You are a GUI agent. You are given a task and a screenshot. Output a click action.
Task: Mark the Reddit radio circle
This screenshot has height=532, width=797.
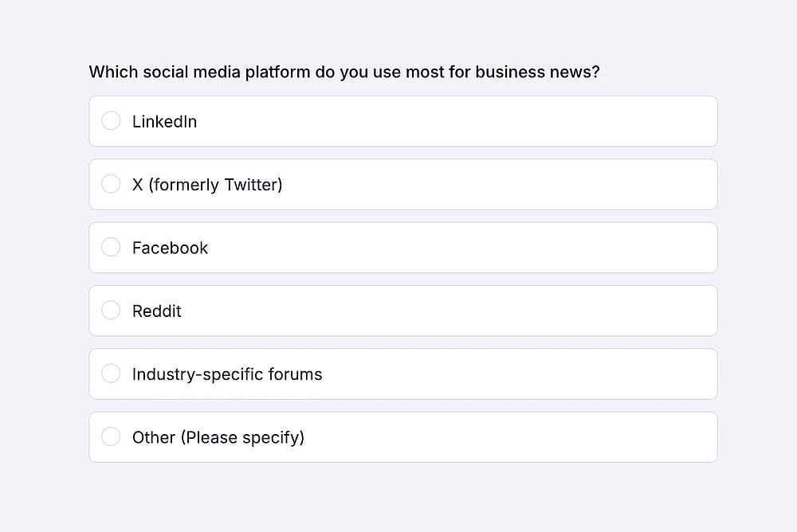click(x=111, y=310)
